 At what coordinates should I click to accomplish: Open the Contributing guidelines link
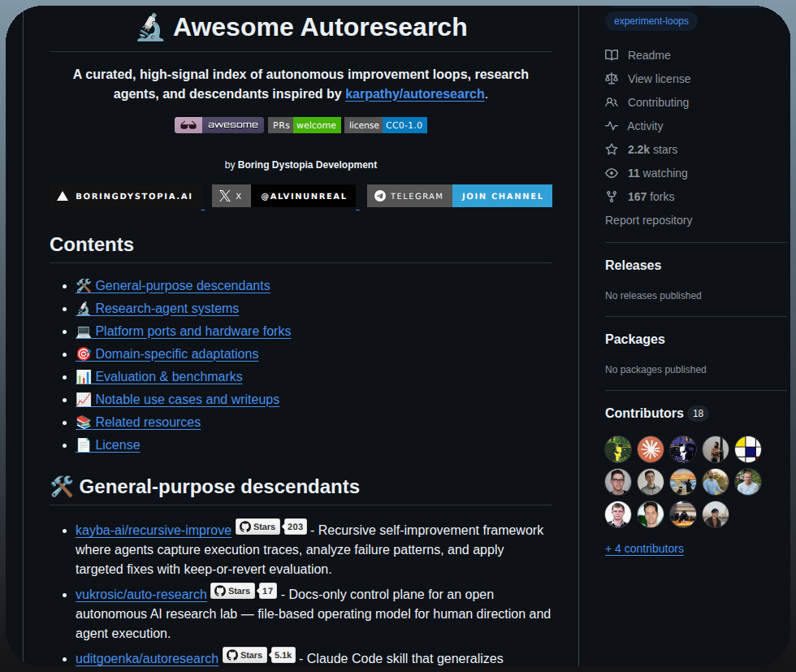(647, 102)
